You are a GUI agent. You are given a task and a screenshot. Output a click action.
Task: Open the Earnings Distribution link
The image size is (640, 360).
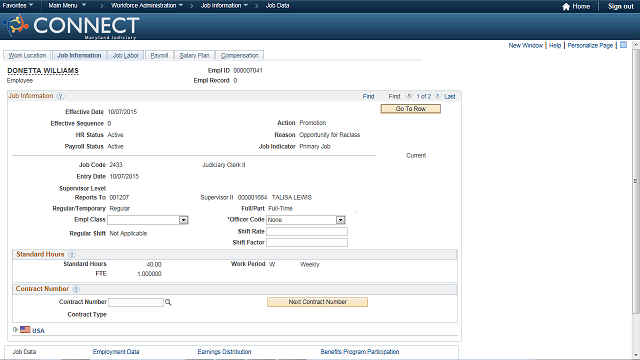coord(224,351)
